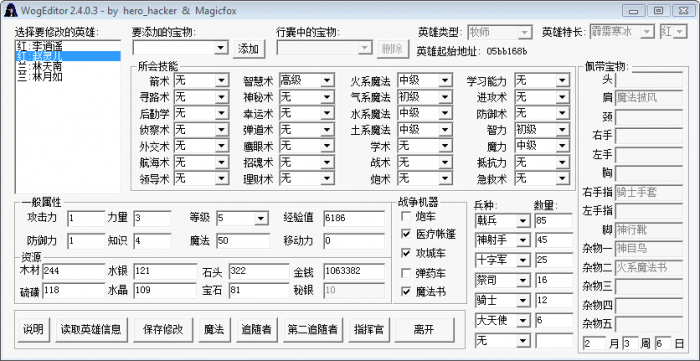Click the 防御力 value field

click(x=86, y=241)
